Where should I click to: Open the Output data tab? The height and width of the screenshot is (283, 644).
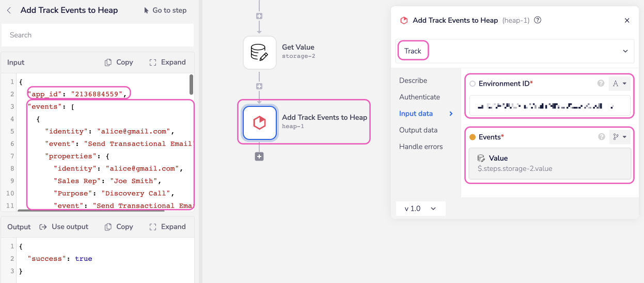(x=418, y=130)
